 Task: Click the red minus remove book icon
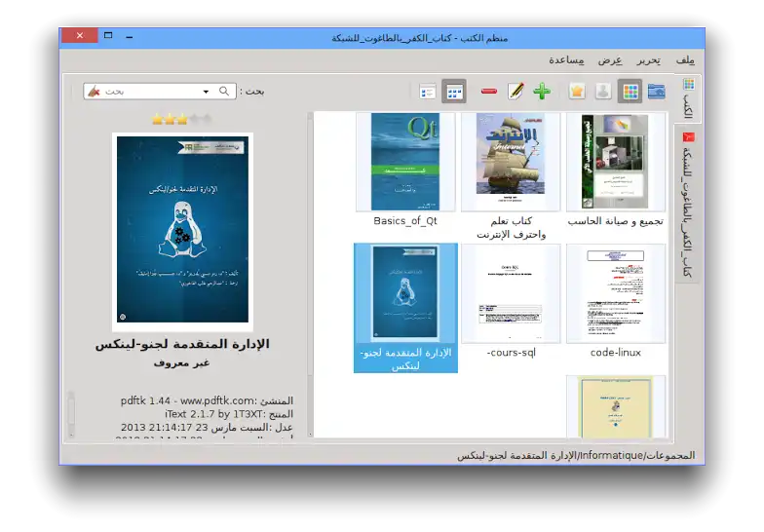pyautogui.click(x=489, y=92)
